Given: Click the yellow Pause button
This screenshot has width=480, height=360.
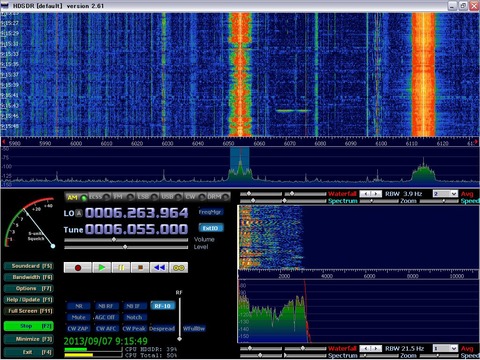Looking at the screenshot, I should tap(121, 268).
